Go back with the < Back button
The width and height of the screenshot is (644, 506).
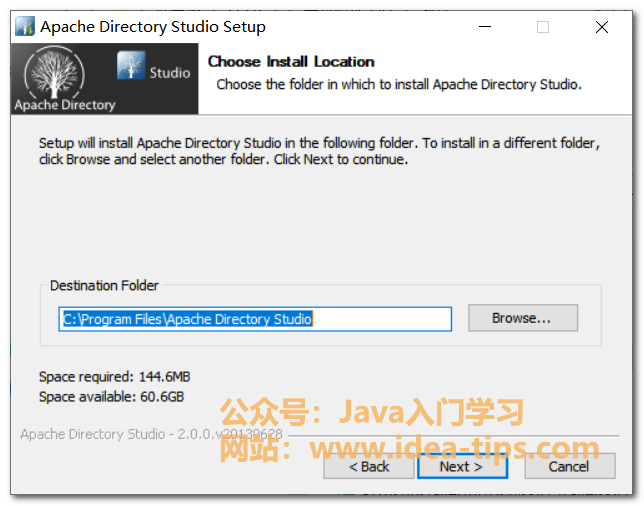(x=368, y=467)
